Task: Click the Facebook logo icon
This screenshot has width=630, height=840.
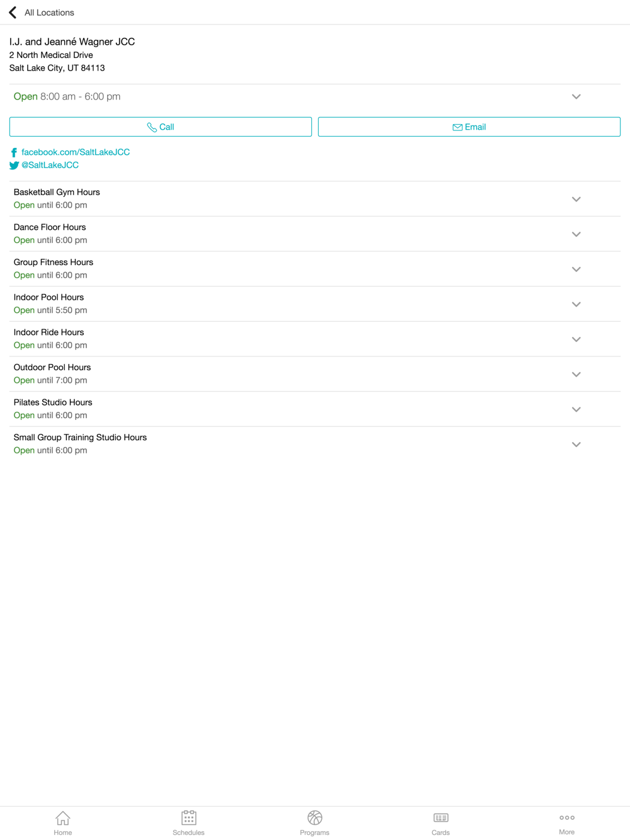Action: 14,152
